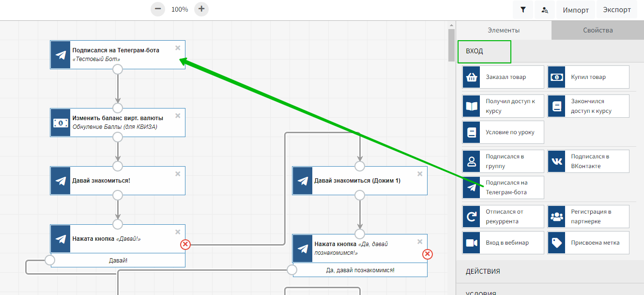The width and height of the screenshot is (644, 295).
Task: Remove the 'Давай знакомиться!' block via its X
Action: pyautogui.click(x=178, y=174)
